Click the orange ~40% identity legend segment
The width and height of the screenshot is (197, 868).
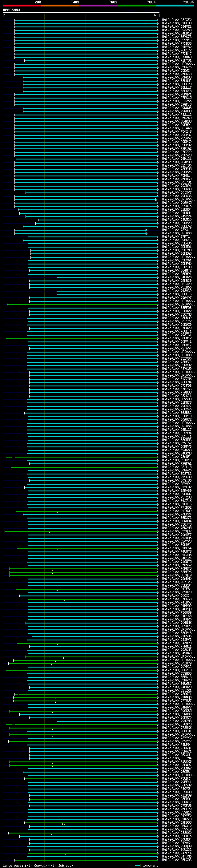click(60, 6)
